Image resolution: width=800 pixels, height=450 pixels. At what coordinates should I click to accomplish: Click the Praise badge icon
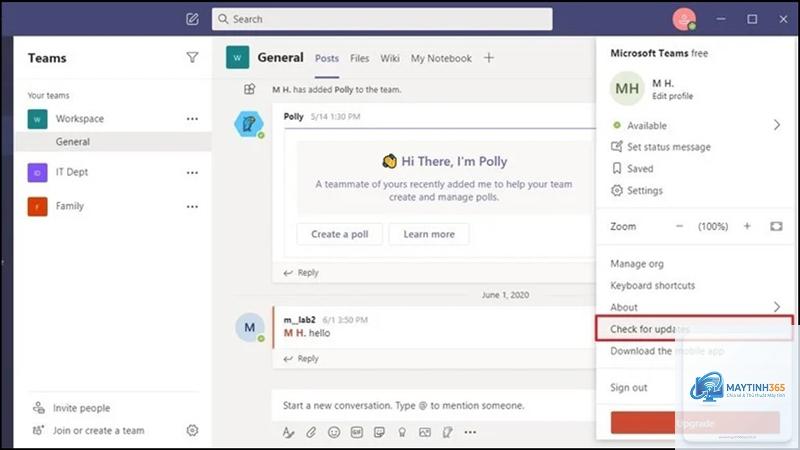[x=402, y=433]
